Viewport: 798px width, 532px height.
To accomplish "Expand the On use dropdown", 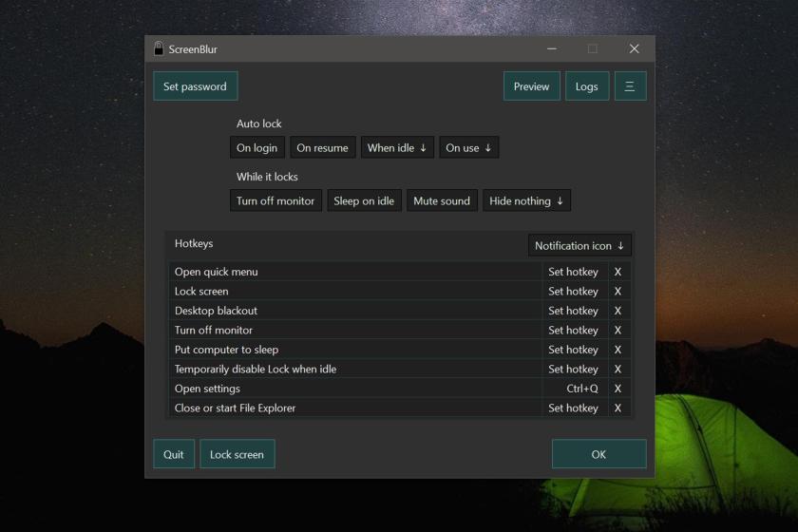I will pos(468,147).
